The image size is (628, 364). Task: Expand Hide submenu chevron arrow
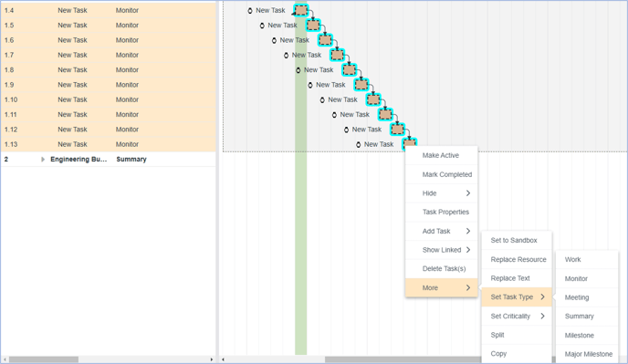coord(468,193)
